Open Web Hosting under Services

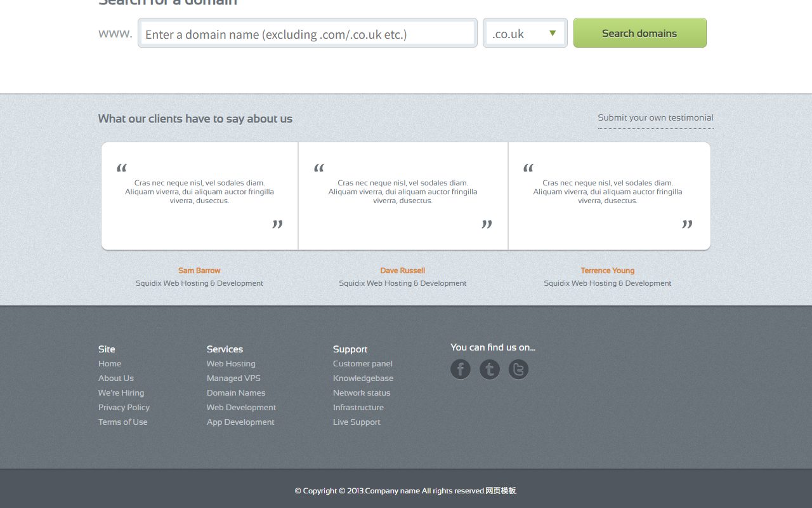point(231,364)
